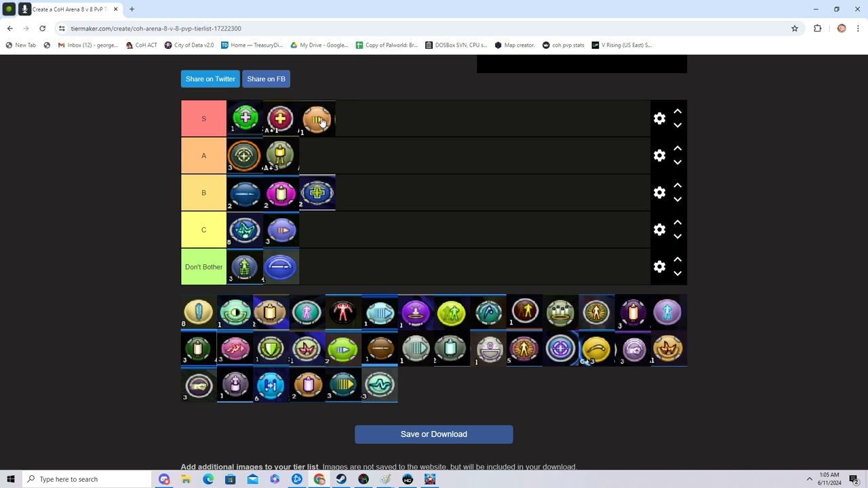Pick the blue minus icon in Don't Bother
The width and height of the screenshot is (868, 488).
[281, 266]
